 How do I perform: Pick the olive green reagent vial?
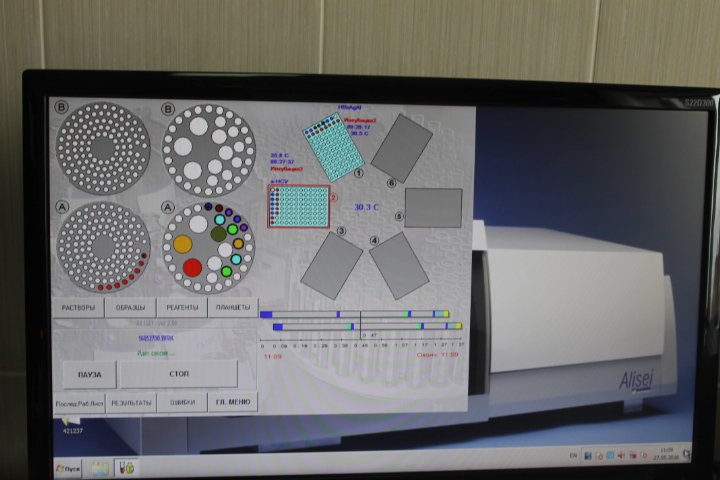pyautogui.click(x=219, y=234)
